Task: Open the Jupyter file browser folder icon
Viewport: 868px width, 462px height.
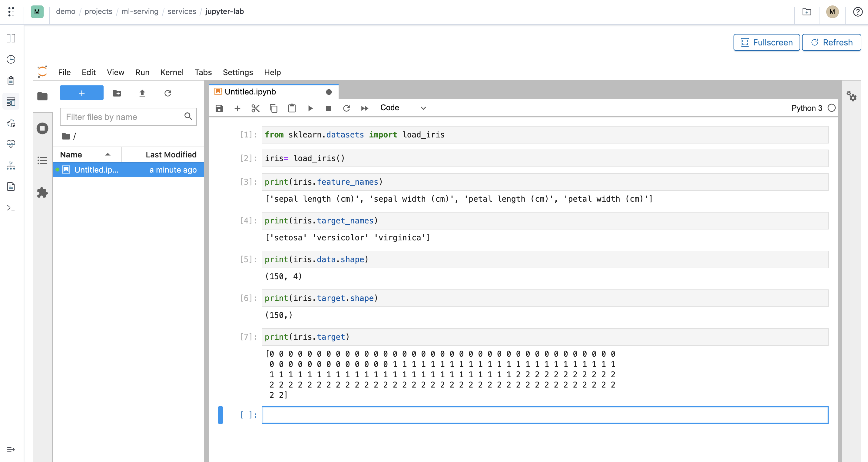Action: [42, 96]
